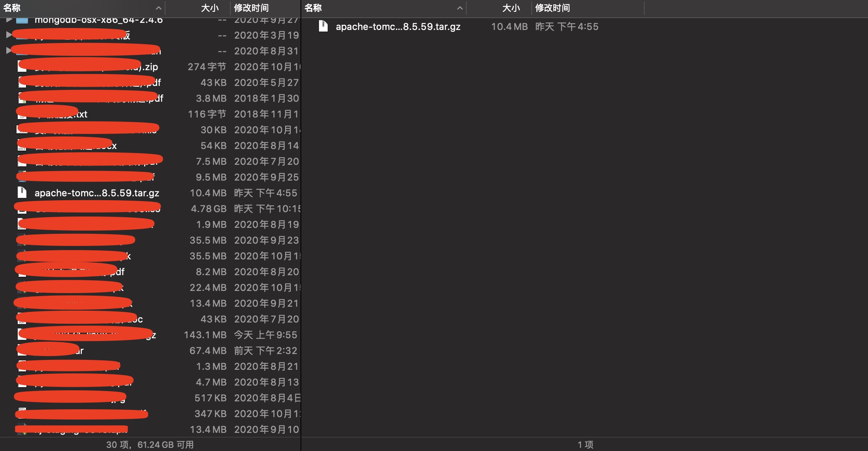Image resolution: width=868 pixels, height=451 pixels.
Task: Expand the folder modified 2020年3月19
Action: click(x=9, y=35)
